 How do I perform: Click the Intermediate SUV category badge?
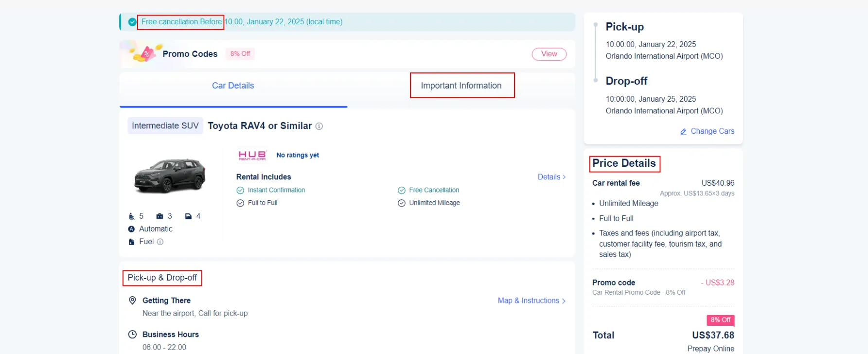click(x=165, y=126)
